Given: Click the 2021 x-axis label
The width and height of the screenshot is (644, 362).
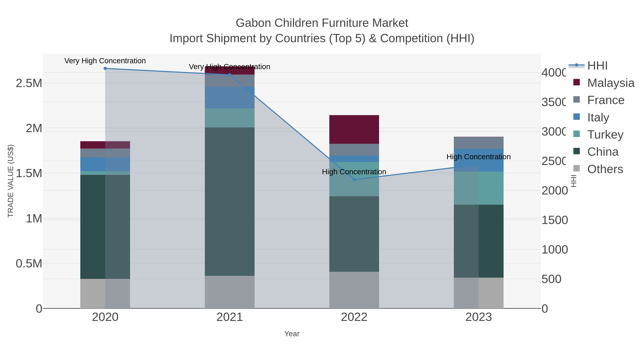Looking at the screenshot, I should [230, 317].
